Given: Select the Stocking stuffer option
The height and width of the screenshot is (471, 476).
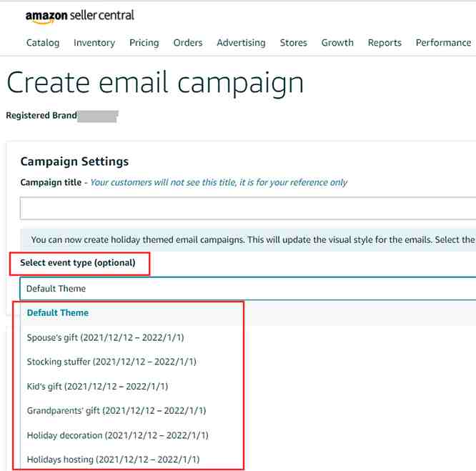Looking at the screenshot, I should pyautogui.click(x=111, y=362).
